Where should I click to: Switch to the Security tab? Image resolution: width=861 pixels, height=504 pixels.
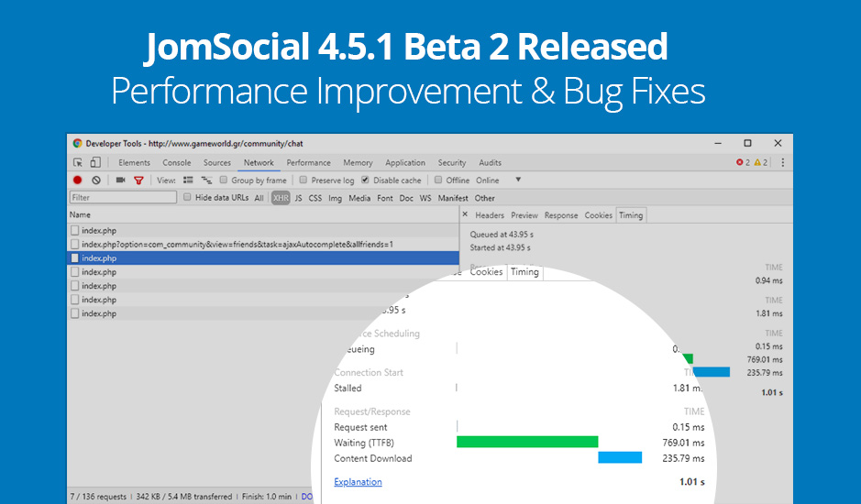coord(452,162)
